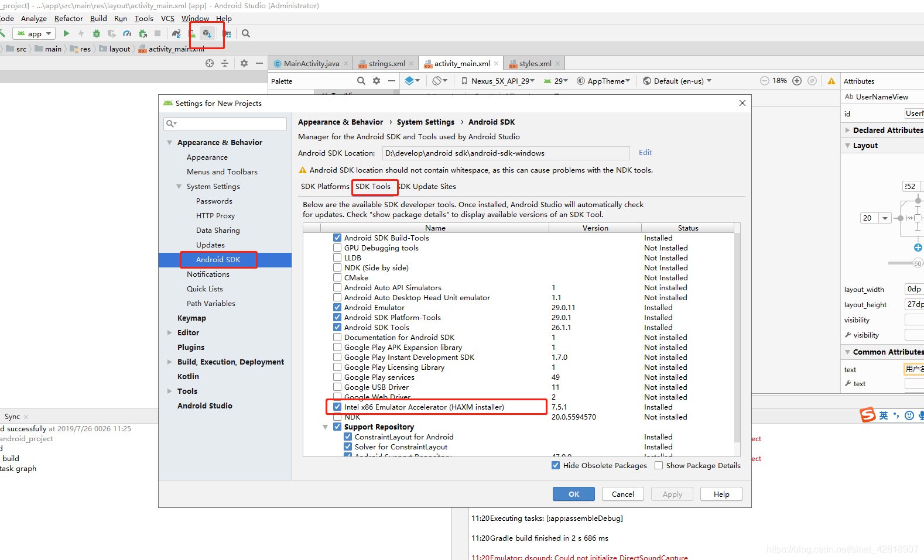Screen dimensions: 924x560
Task: Switch to the SDK Update Sites tab
Action: point(426,186)
